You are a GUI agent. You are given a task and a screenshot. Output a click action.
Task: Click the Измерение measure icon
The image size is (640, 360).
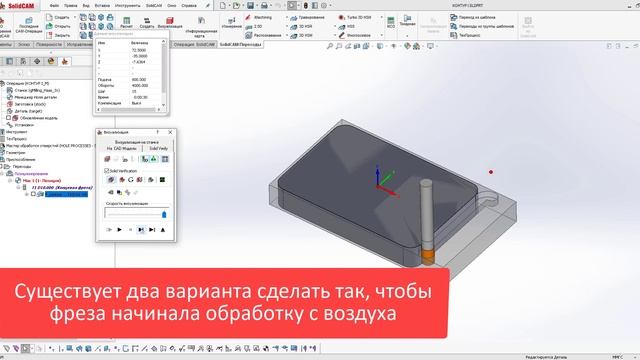coord(231,22)
